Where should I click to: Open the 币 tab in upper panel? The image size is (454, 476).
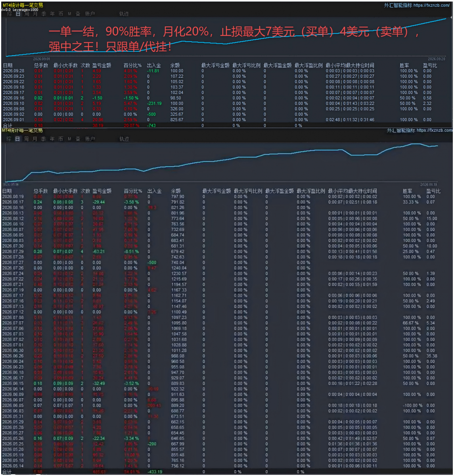point(61,14)
